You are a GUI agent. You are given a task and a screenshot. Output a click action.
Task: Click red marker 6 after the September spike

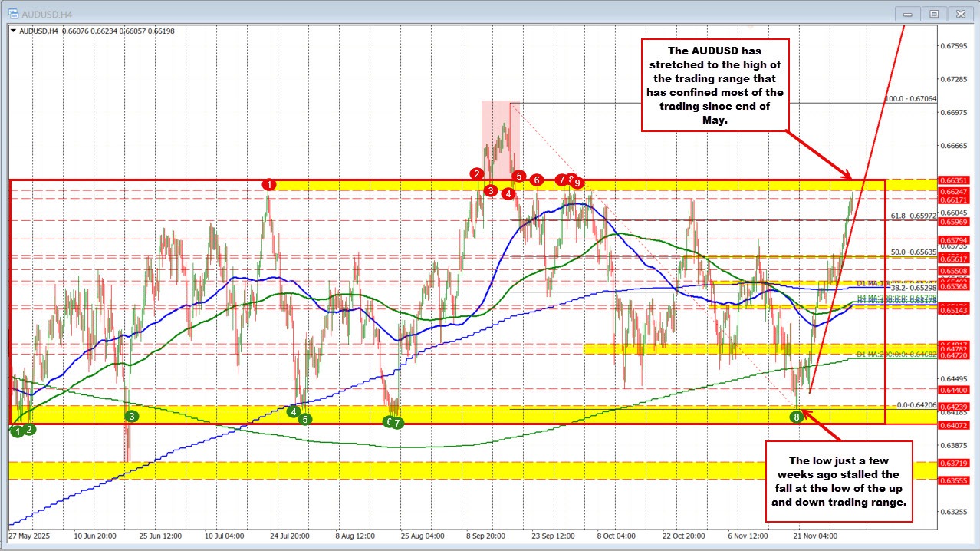[536, 180]
